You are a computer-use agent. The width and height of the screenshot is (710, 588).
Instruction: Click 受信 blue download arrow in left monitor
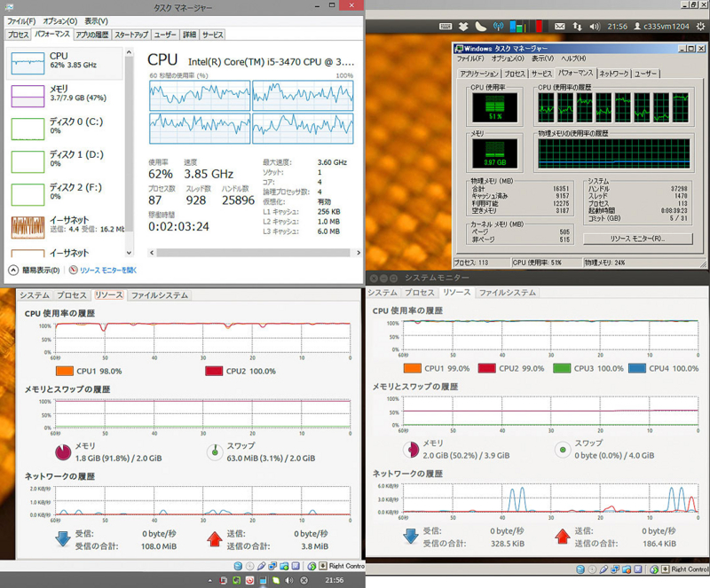[63, 538]
